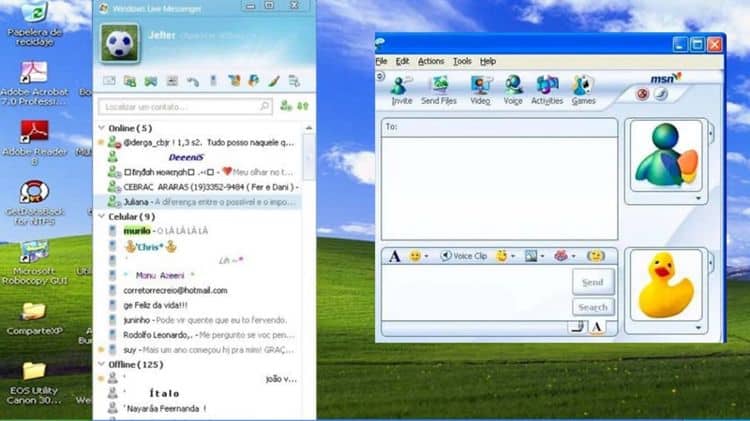This screenshot has width=750, height=421.
Task: Open the Tools menu in chat window
Action: pos(462,61)
